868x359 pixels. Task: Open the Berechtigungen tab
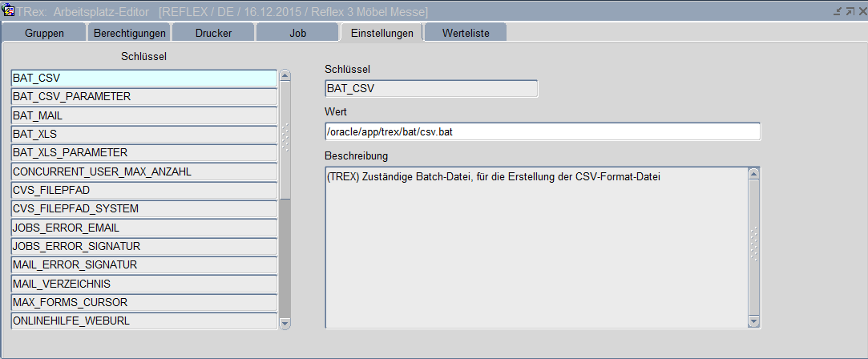[x=130, y=33]
